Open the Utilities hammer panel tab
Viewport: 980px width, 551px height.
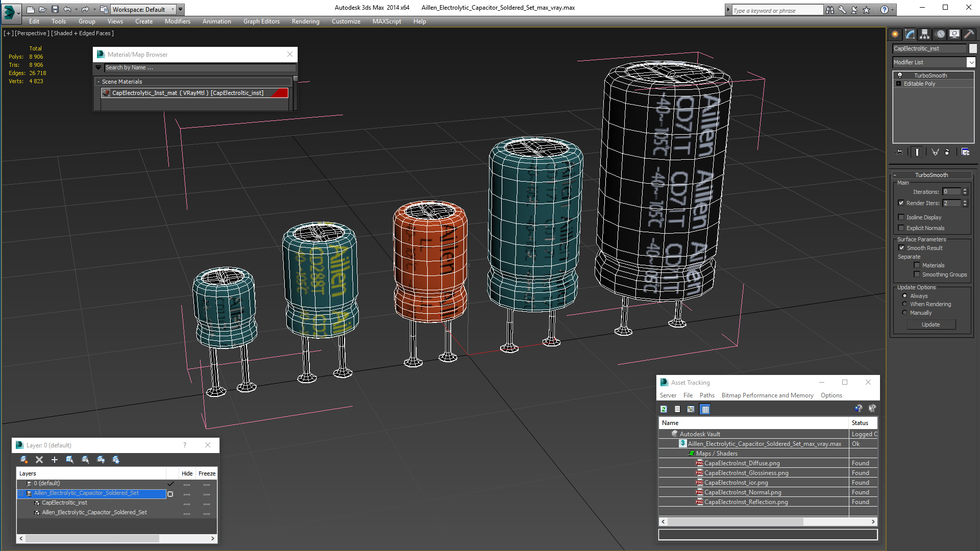[x=969, y=34]
